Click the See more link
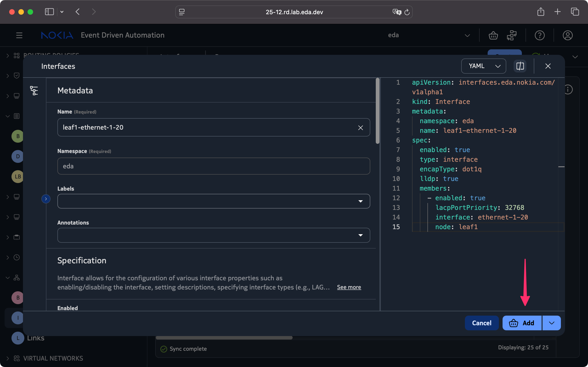This screenshot has height=367, width=588. coord(349,287)
